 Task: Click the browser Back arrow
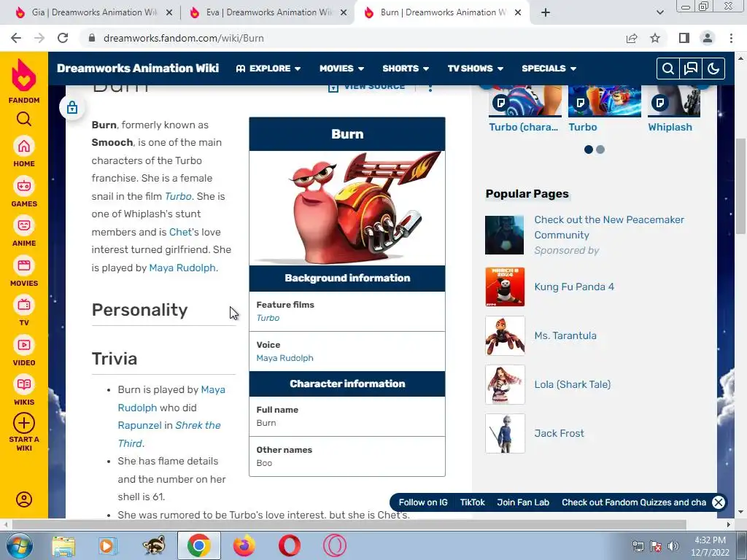pyautogui.click(x=16, y=38)
